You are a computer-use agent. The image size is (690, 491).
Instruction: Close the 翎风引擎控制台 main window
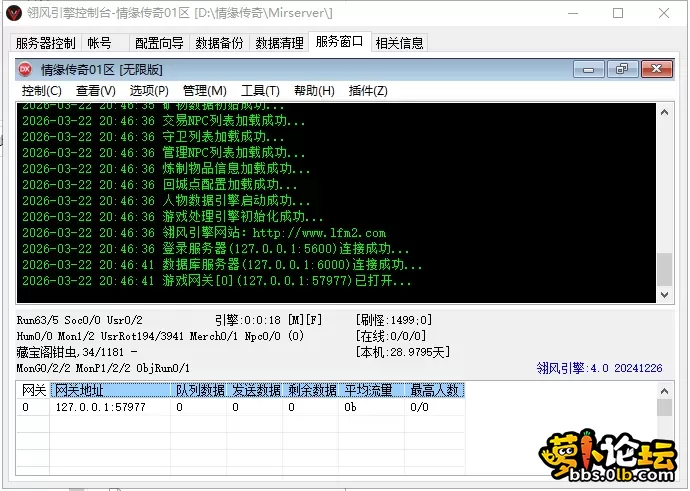point(664,13)
